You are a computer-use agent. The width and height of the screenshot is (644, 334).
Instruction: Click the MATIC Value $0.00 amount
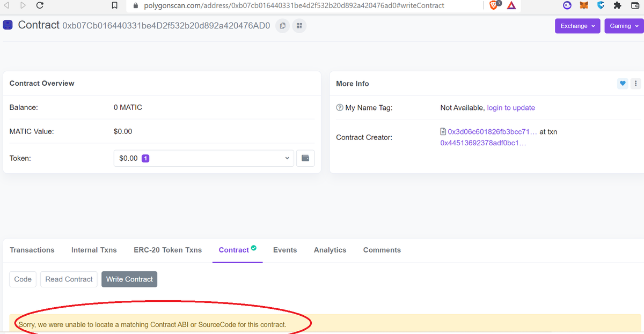[x=123, y=131]
